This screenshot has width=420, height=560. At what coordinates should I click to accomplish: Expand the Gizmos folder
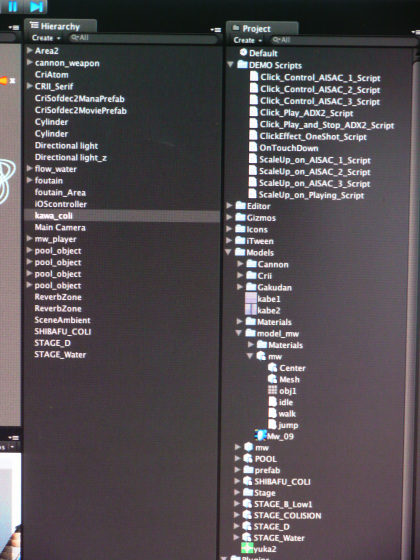click(229, 217)
